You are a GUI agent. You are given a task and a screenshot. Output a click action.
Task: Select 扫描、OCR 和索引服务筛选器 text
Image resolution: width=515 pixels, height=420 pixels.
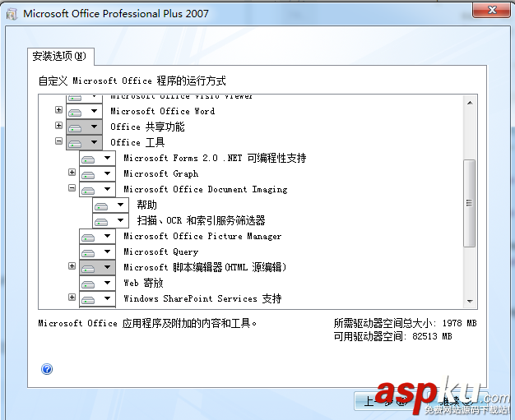201,220
